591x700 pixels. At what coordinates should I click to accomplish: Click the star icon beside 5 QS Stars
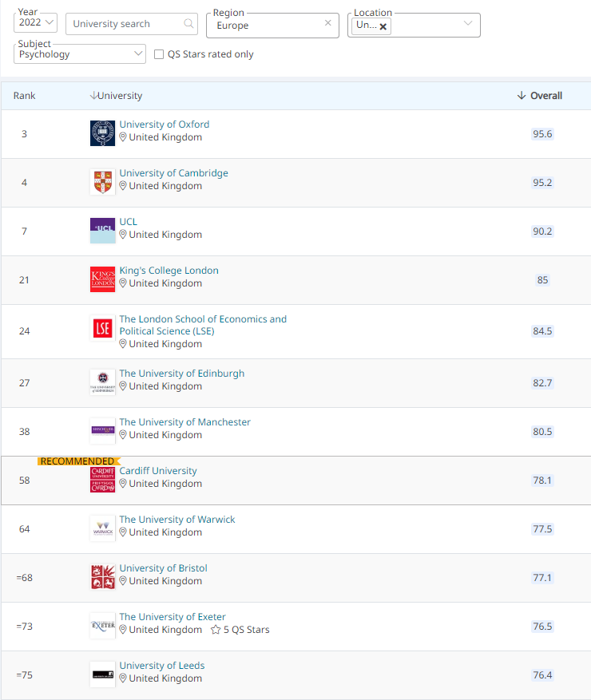(216, 630)
